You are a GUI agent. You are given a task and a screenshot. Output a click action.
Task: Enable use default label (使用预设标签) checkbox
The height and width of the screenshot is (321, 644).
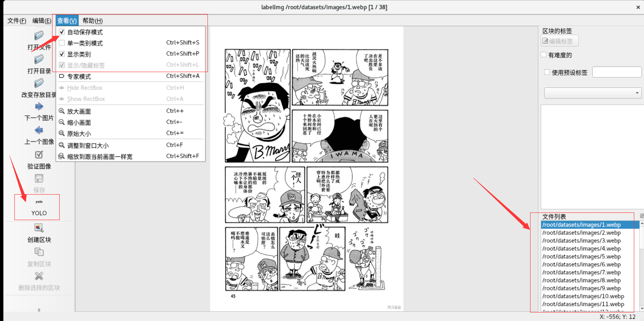(x=547, y=72)
